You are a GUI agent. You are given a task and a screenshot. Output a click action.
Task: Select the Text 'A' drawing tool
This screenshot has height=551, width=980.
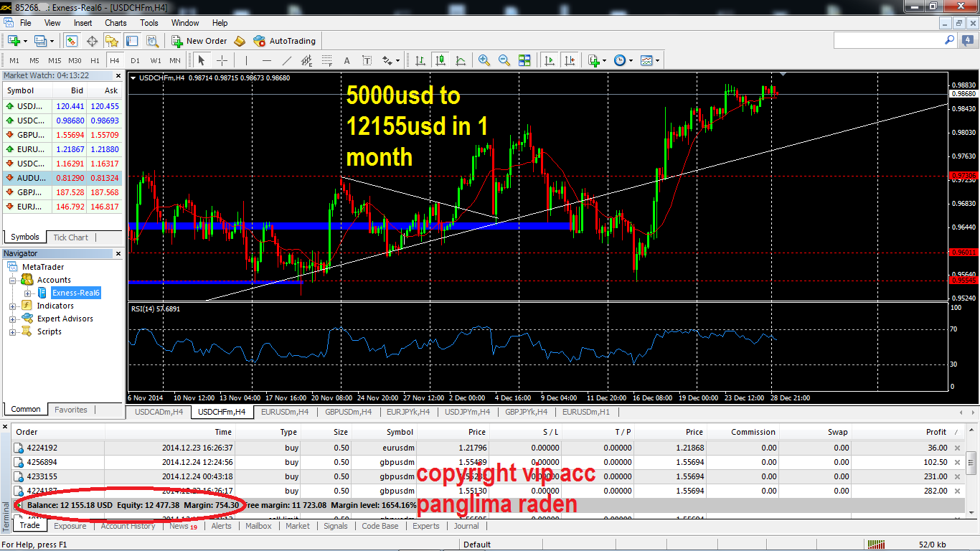tap(347, 60)
